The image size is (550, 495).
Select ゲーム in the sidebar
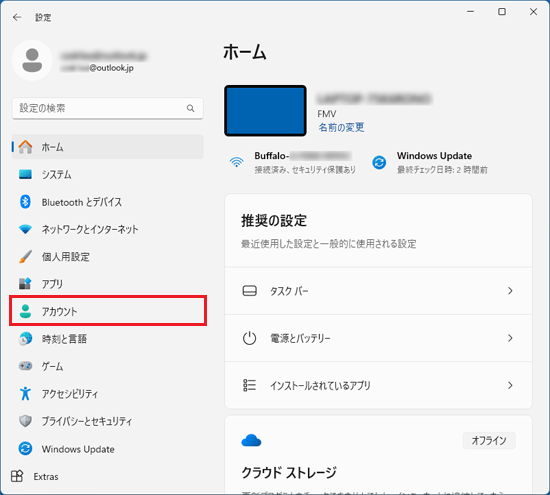coord(108,366)
